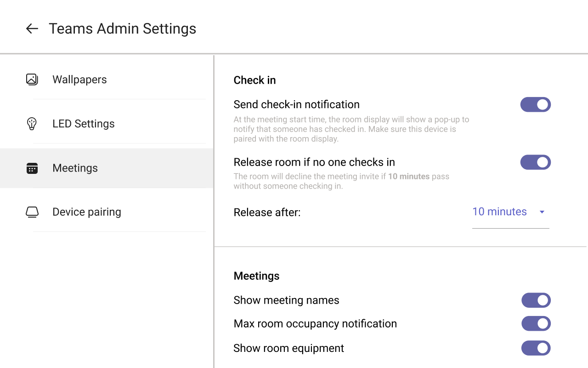Click the Meetings calendar icon
The height and width of the screenshot is (368, 588).
[x=32, y=168]
